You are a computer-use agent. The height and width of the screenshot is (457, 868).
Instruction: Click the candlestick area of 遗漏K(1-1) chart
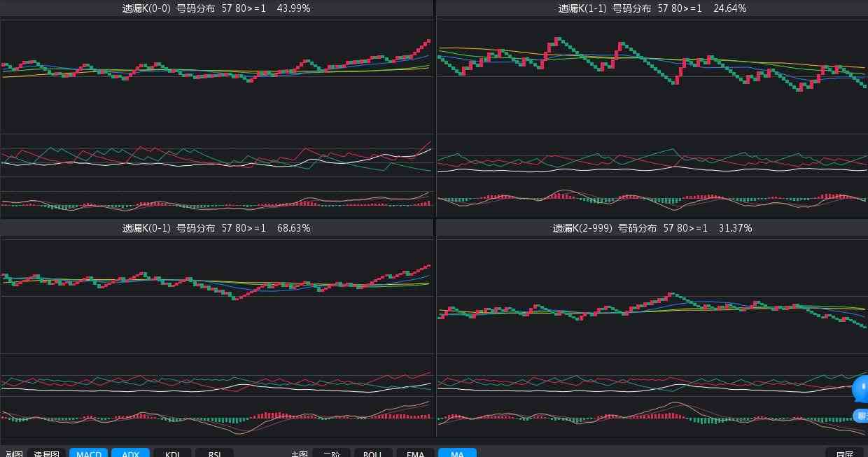652,70
